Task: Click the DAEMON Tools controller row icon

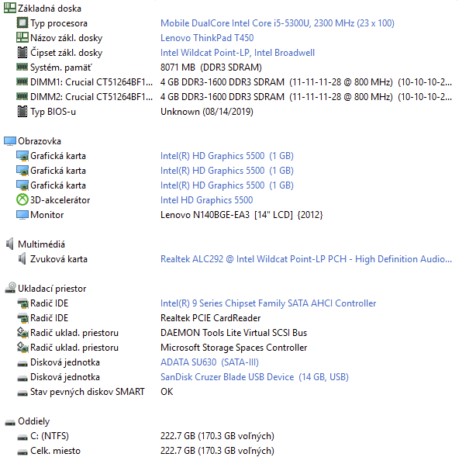Action: coord(22,332)
